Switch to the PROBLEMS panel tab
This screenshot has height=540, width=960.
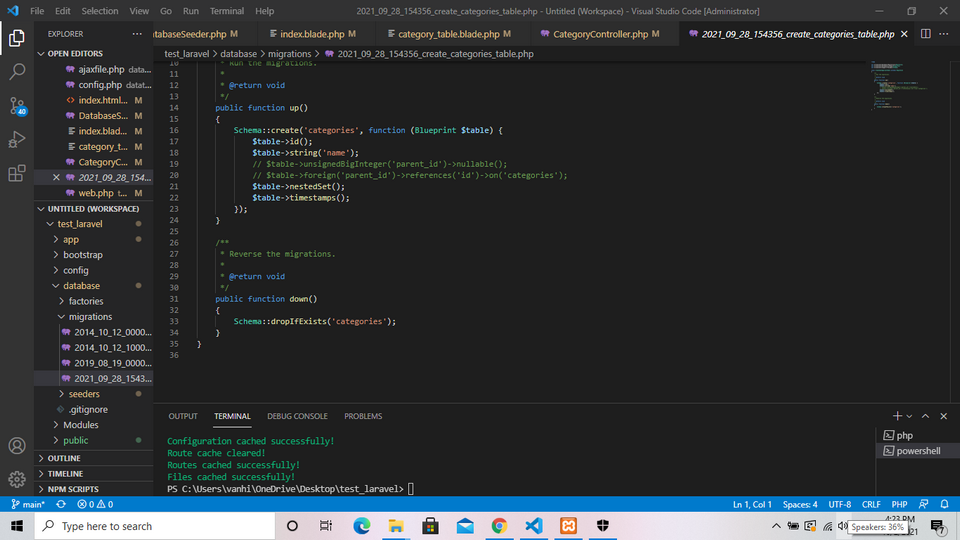(x=363, y=416)
